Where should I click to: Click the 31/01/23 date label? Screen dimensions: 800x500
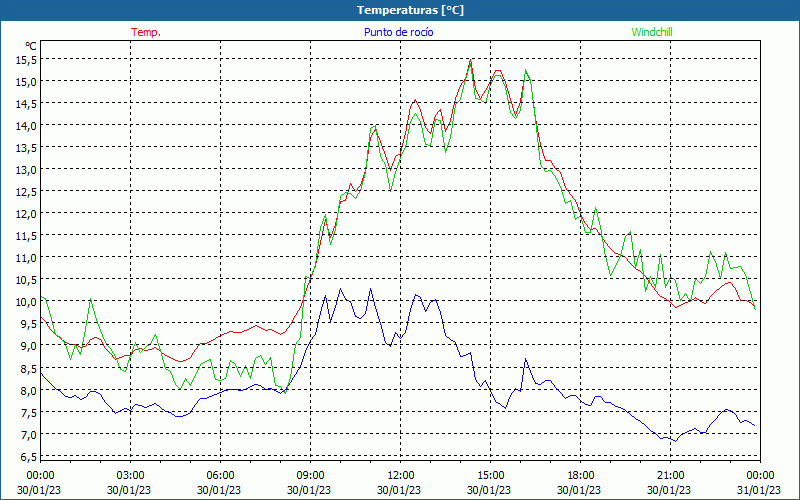click(759, 490)
